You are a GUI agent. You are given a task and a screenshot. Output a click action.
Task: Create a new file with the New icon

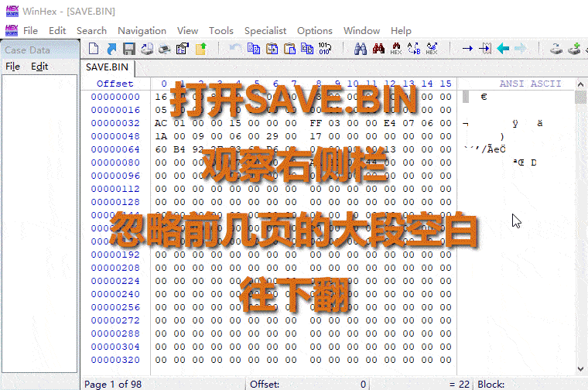point(94,49)
